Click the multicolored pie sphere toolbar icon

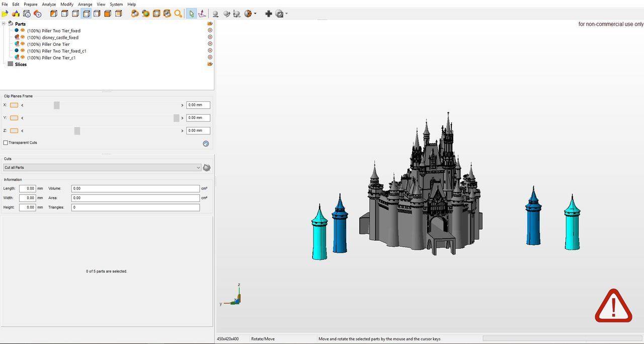[248, 14]
